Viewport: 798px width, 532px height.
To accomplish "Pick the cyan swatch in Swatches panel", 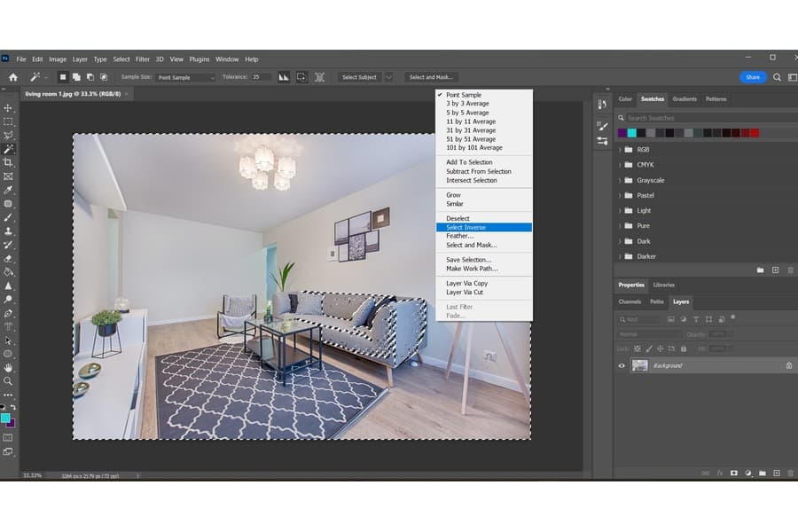I will point(631,133).
